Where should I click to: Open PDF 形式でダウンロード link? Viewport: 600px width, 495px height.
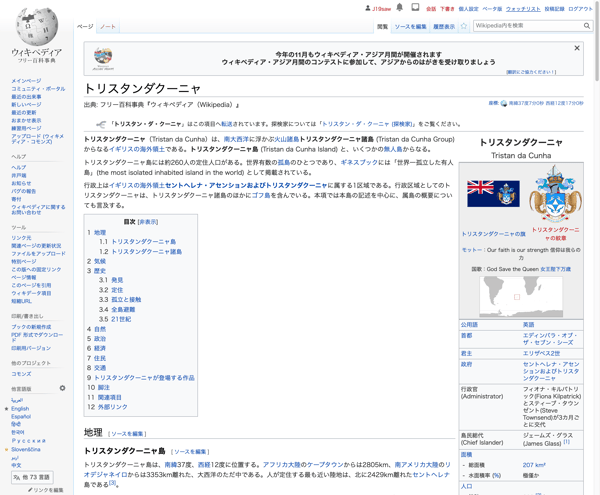37,337
